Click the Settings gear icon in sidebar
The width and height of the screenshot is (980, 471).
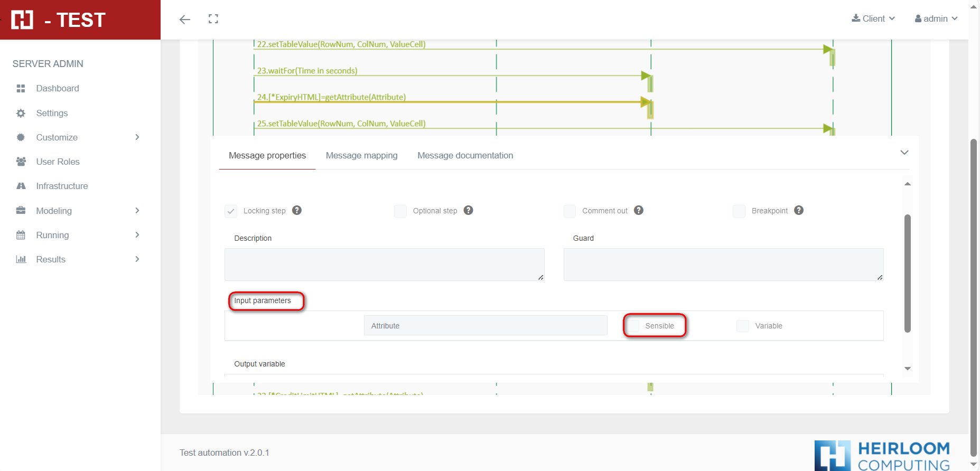pos(21,113)
